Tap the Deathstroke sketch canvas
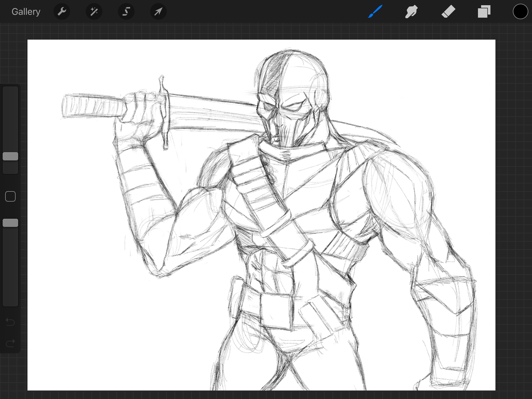This screenshot has height=399, width=532. [260, 208]
